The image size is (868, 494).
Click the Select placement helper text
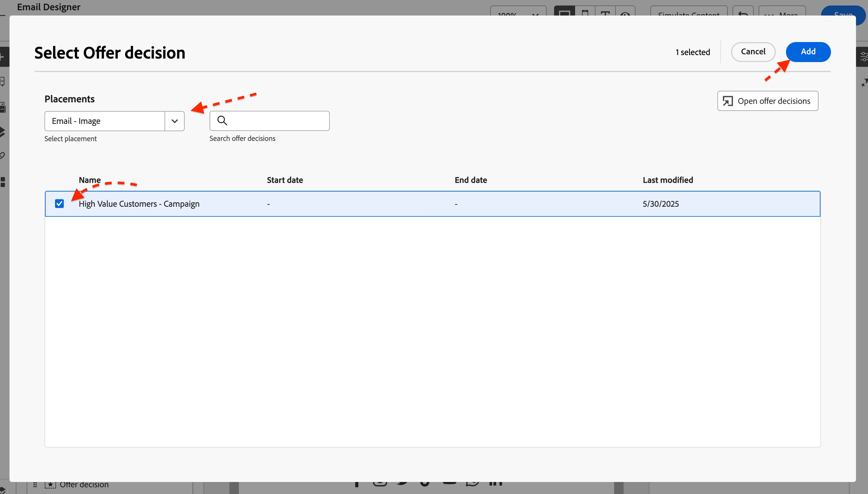71,139
